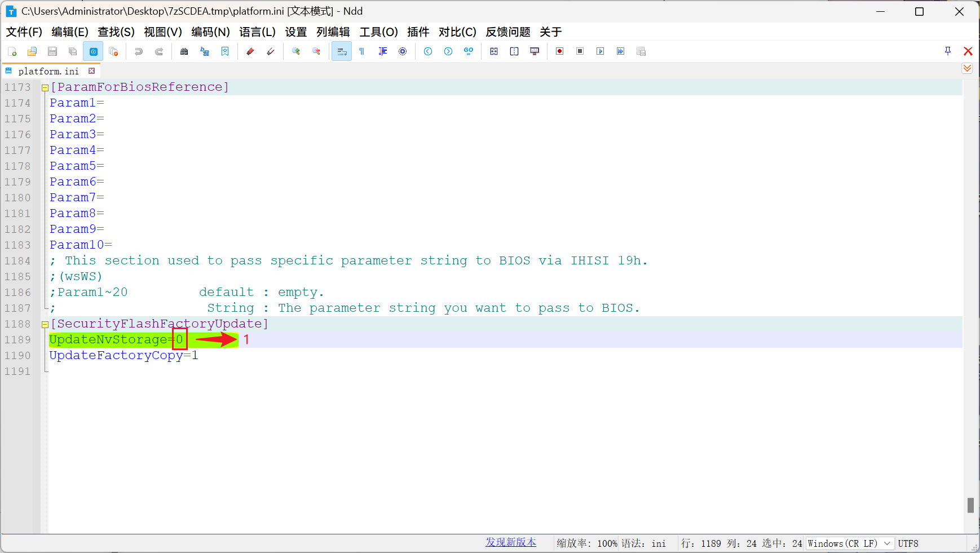Click the round target icon in the toolbar

point(403,51)
